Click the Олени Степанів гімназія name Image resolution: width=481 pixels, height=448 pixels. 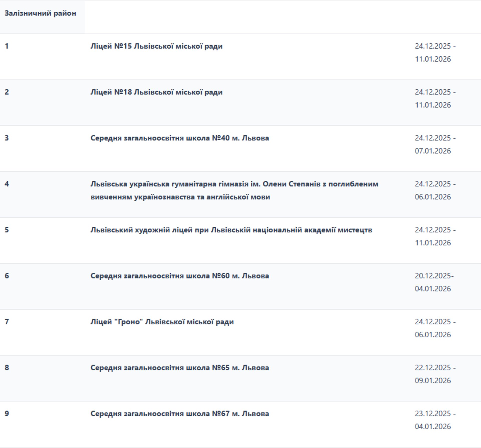(x=234, y=190)
